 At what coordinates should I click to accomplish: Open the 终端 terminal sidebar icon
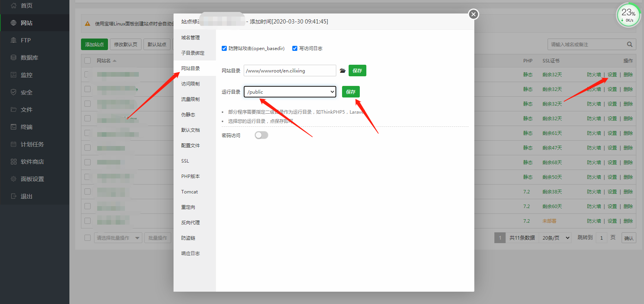[13, 127]
